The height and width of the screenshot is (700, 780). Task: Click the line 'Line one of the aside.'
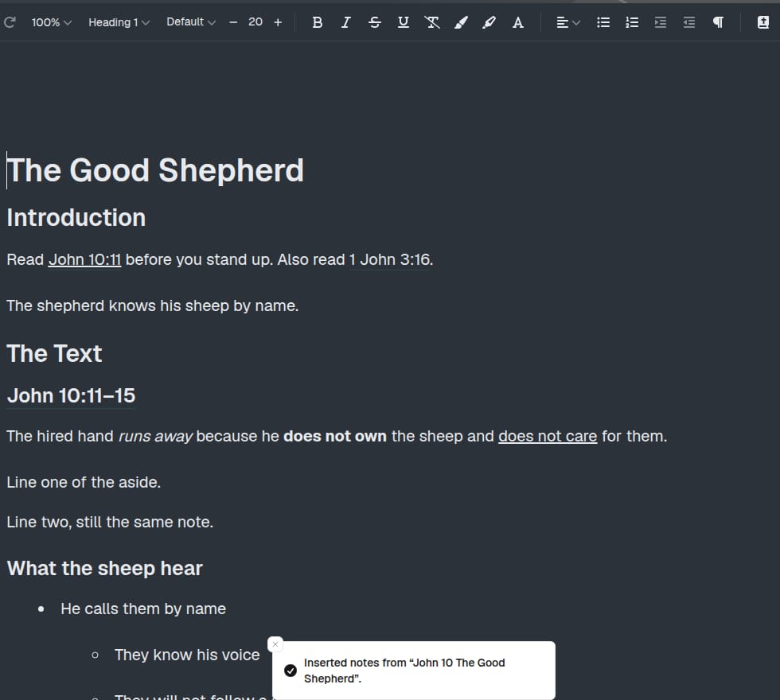pos(84,482)
